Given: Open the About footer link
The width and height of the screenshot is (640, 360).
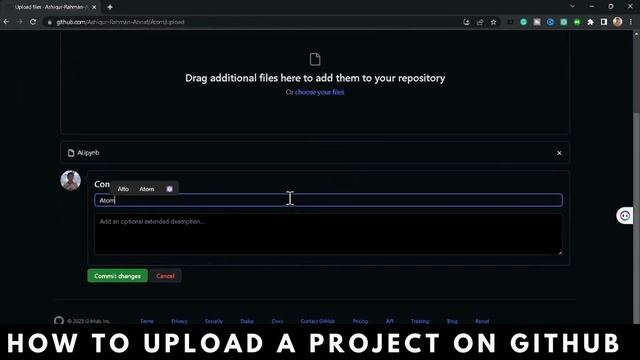Looking at the screenshot, I should 482,321.
